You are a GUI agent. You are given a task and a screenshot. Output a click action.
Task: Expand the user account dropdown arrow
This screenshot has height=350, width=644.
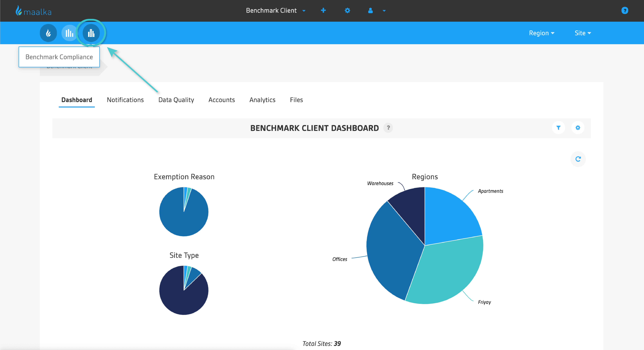coord(384,11)
